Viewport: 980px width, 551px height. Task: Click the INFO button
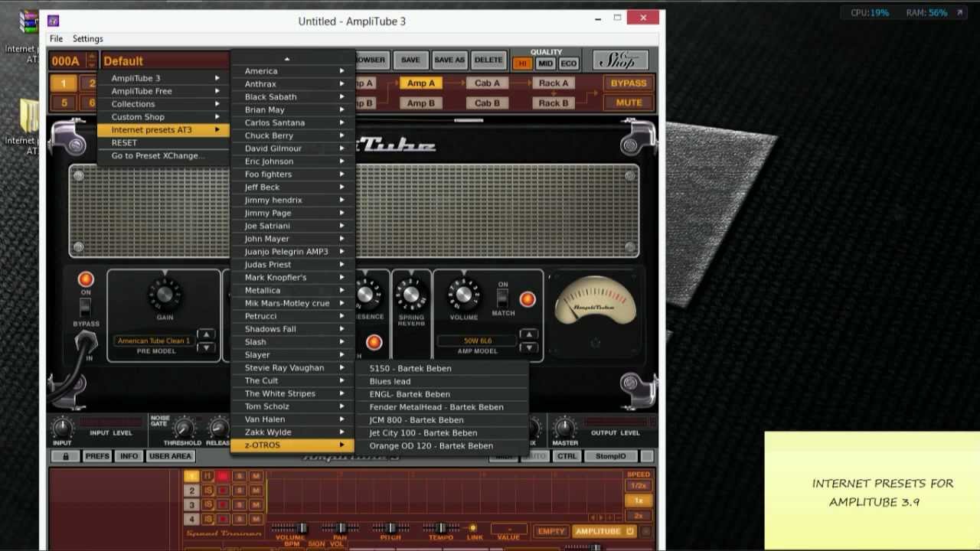tap(129, 456)
